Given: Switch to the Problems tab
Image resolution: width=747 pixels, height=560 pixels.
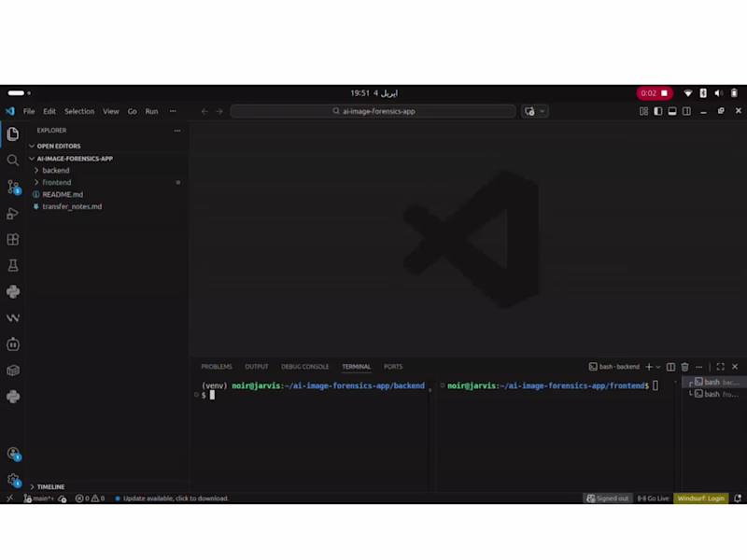Looking at the screenshot, I should click(217, 367).
